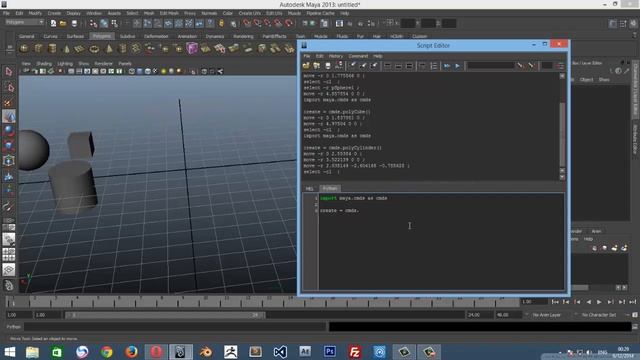This screenshot has height=360, width=640.
Task: Activate the Move tool in toolbox
Action: (9, 117)
